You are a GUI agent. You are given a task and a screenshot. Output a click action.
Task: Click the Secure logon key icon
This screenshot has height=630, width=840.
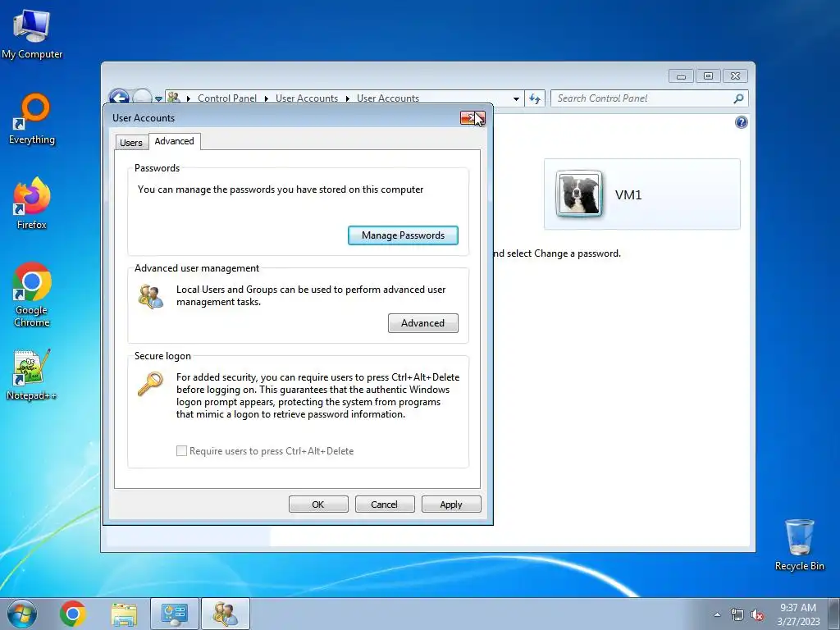click(150, 384)
